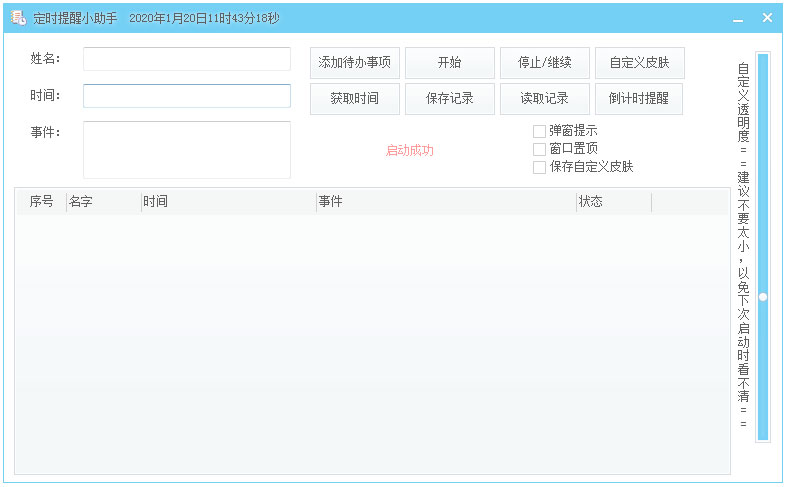The width and height of the screenshot is (787, 487).
Task: Sort by the 时间 column header
Action: (228, 202)
